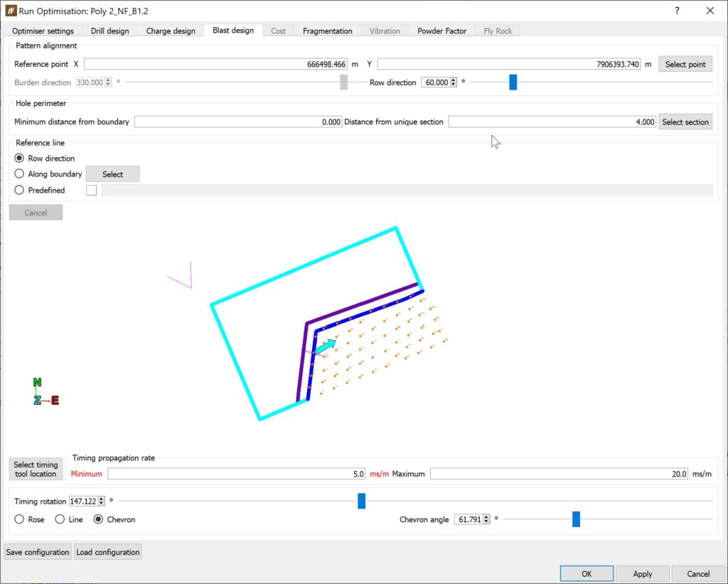Viewport: 728px width, 584px height.
Task: Click the Predefined text field
Action: coord(407,190)
